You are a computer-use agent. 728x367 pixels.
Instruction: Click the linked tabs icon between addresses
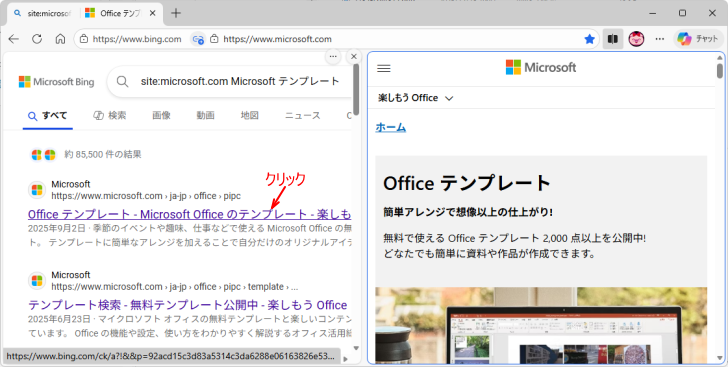[198, 39]
